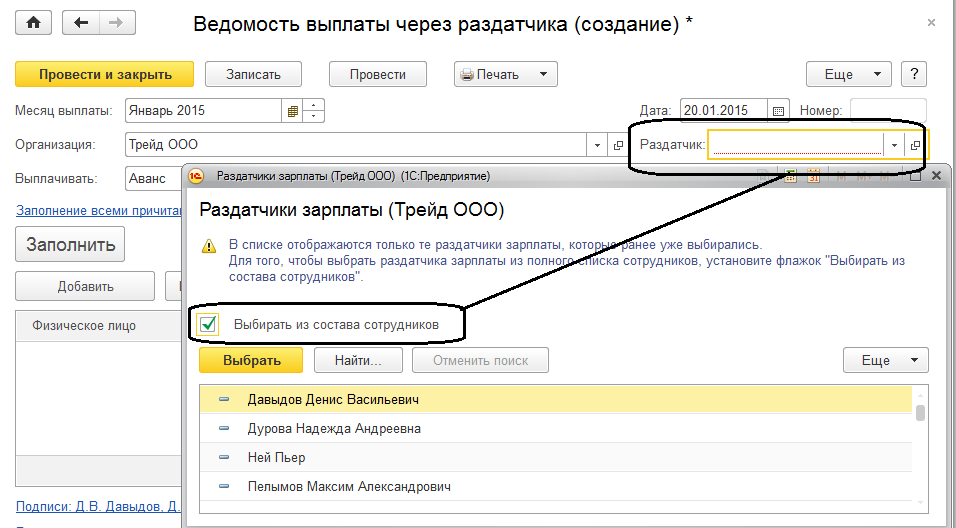Click the Провести и закрыть button
956x528 pixels.
pos(104,74)
